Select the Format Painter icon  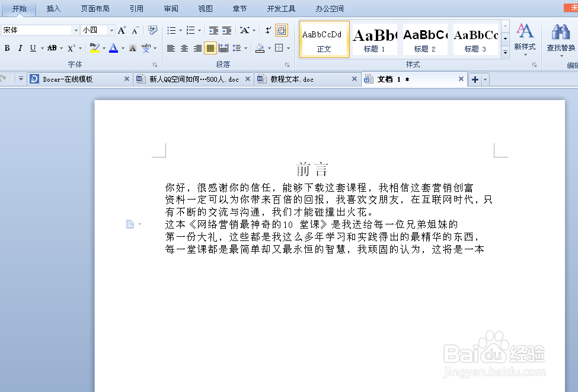click(x=153, y=29)
